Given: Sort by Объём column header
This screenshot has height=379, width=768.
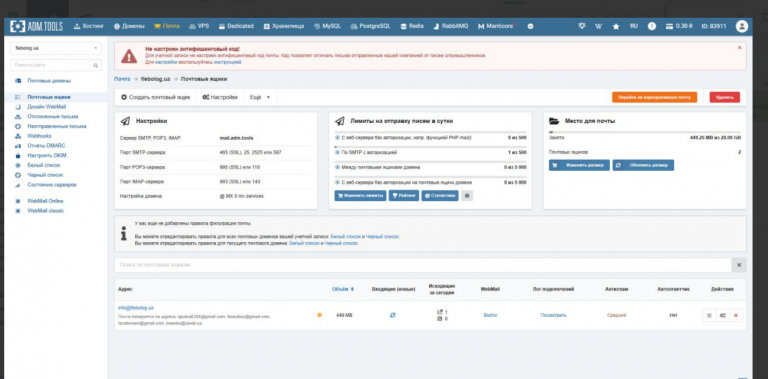Looking at the screenshot, I should [343, 289].
